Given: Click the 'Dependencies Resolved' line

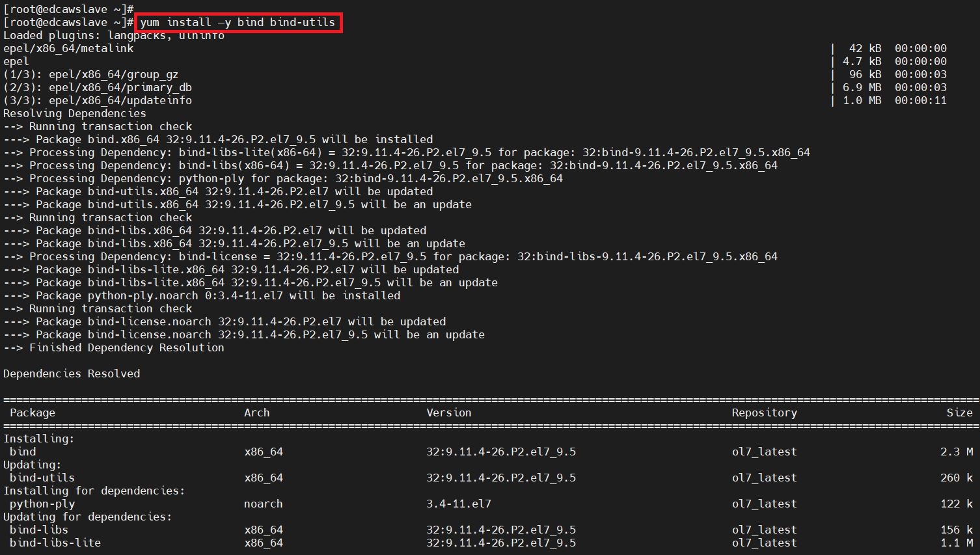Looking at the screenshot, I should click(72, 373).
